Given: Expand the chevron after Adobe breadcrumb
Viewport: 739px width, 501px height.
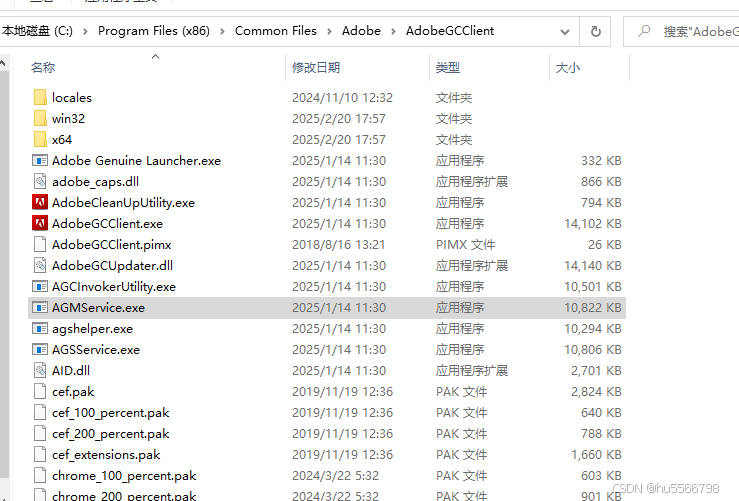Looking at the screenshot, I should (x=394, y=32).
